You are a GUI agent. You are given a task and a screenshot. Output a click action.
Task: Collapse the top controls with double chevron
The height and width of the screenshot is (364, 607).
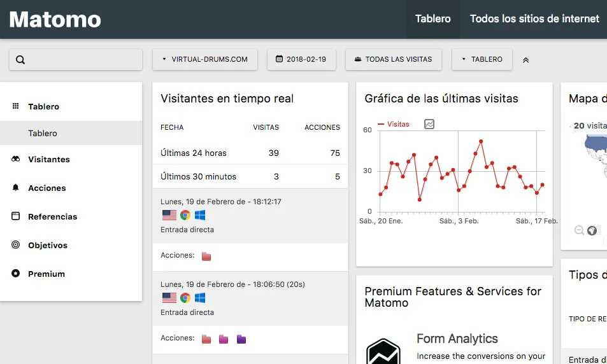(x=525, y=60)
